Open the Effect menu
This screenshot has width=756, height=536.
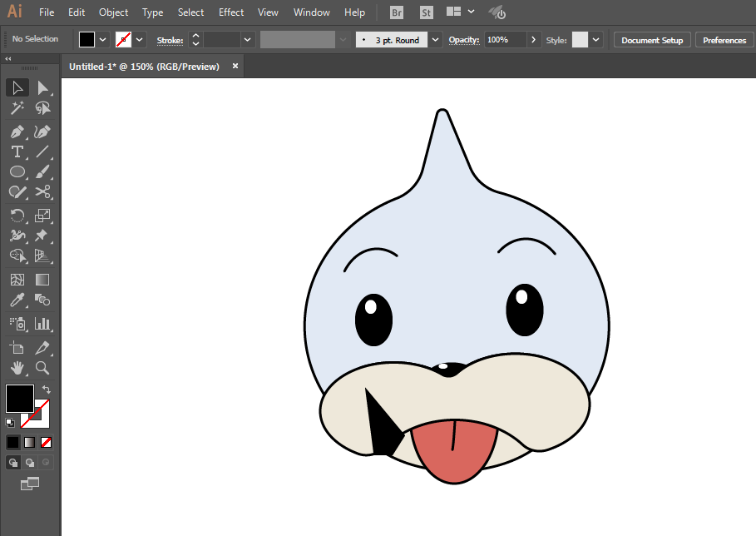tap(231, 12)
